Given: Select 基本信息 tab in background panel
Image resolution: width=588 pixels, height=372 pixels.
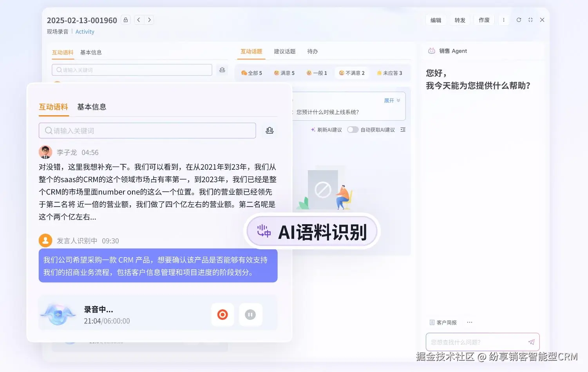Looking at the screenshot, I should point(91,53).
